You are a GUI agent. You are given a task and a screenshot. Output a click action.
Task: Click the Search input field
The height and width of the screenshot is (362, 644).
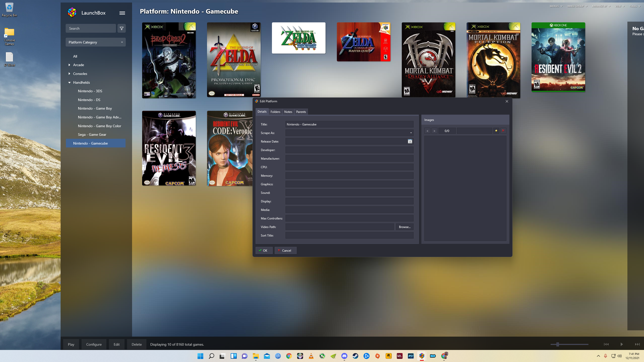[91, 28]
